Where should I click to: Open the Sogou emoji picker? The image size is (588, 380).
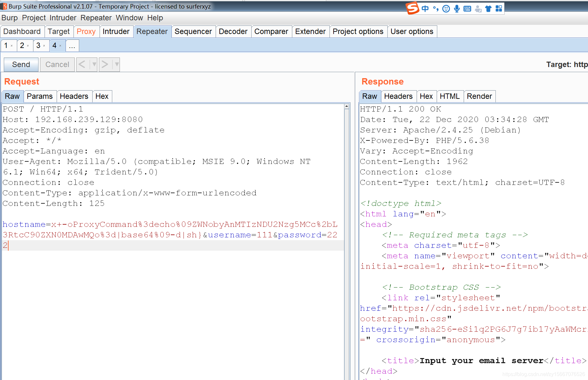click(446, 8)
